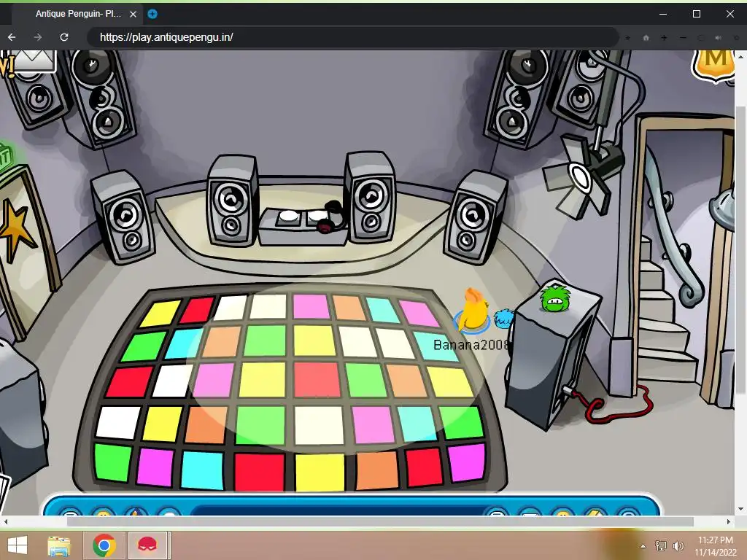Minimize the browser window
Viewport: 747px width, 560px height.
tap(662, 14)
